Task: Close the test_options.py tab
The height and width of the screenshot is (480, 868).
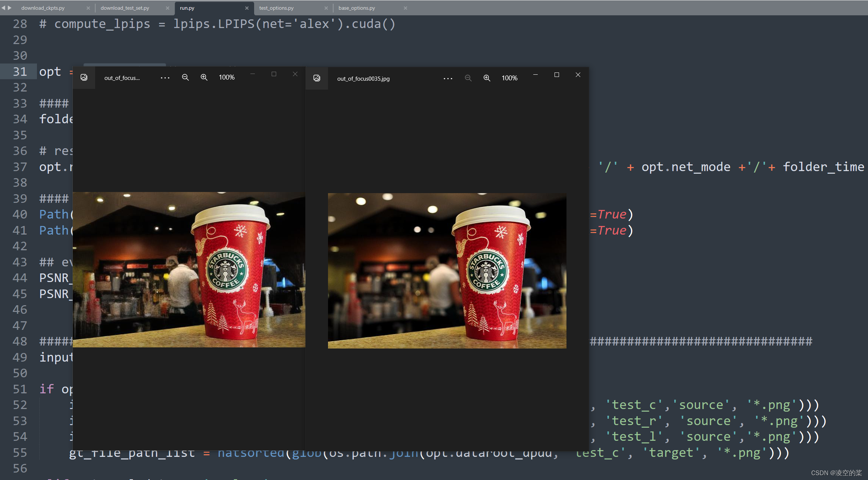Action: (327, 7)
